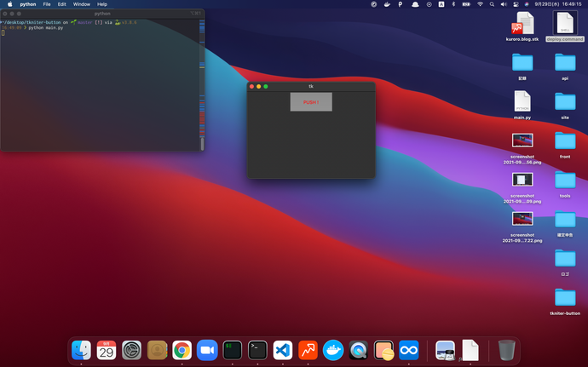Image resolution: width=588 pixels, height=367 pixels.
Task: Select screenshot ending 7.22.png thumbnail
Action: (522, 219)
